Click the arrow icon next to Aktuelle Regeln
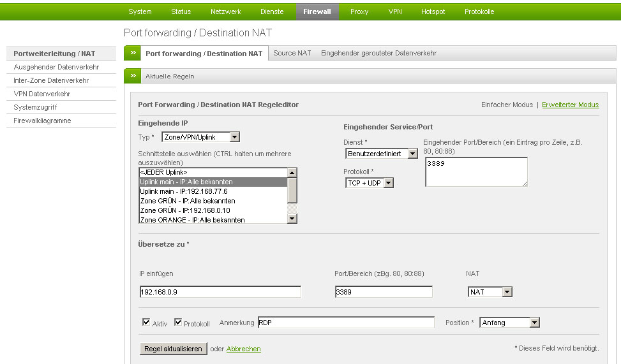The image size is (621, 364). point(133,76)
